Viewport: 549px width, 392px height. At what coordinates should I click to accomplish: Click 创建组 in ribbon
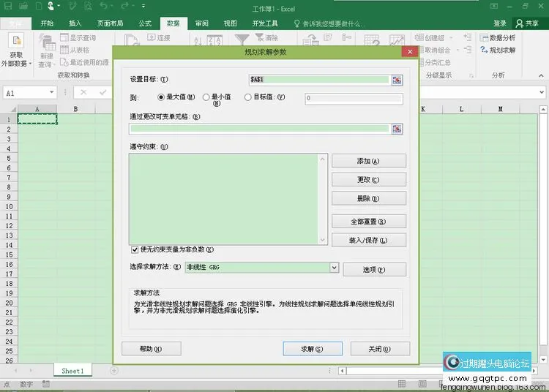pos(430,37)
